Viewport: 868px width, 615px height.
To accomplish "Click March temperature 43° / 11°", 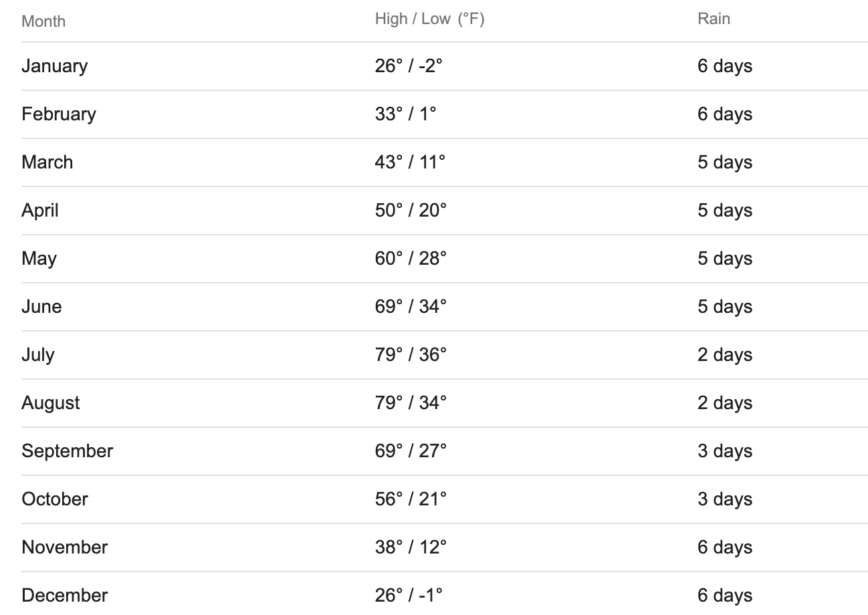I will [x=410, y=162].
